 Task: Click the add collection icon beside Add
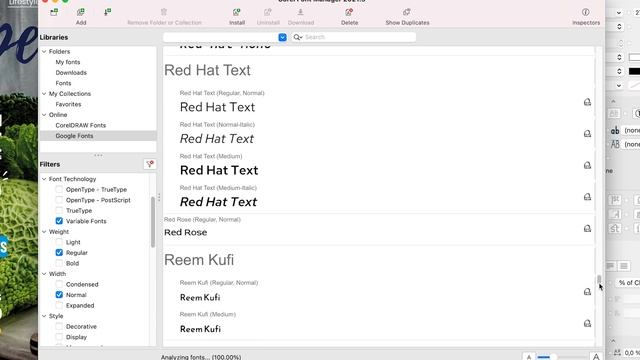click(107, 12)
